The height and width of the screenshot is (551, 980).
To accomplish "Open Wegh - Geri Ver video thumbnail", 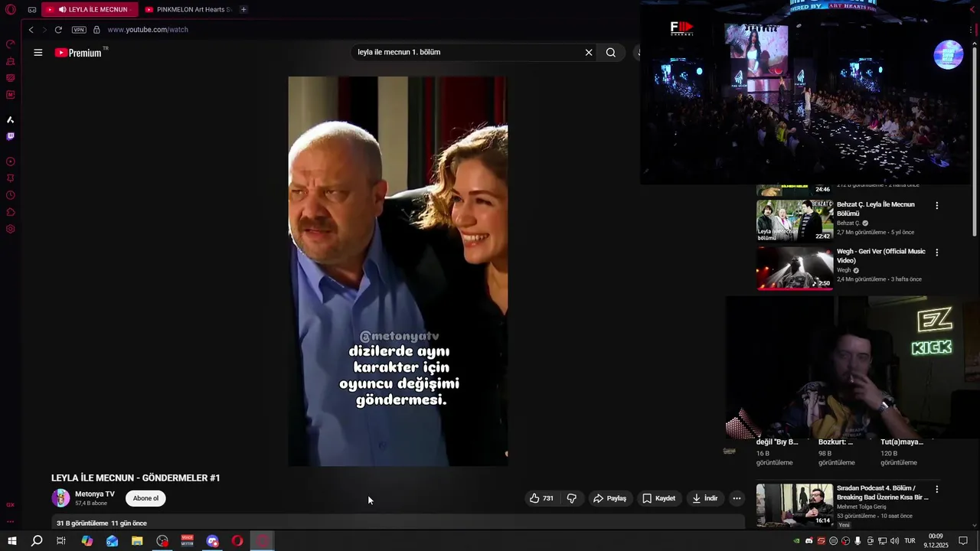I will coord(795,268).
